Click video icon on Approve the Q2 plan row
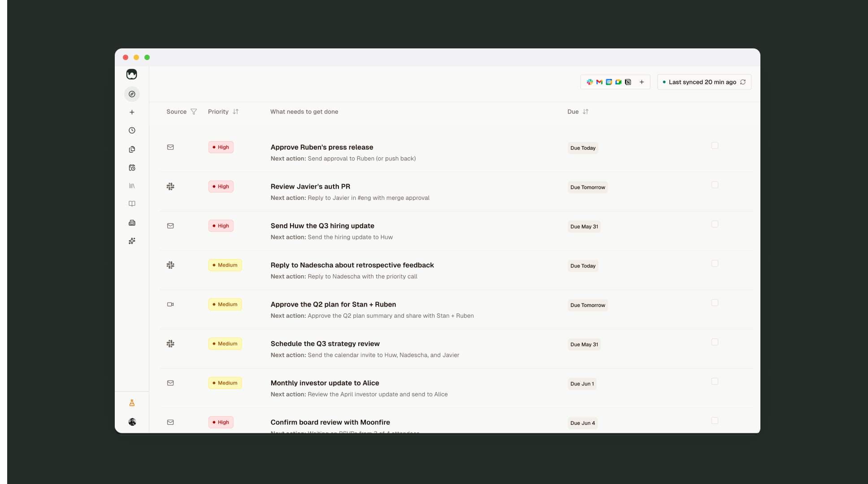The image size is (868, 484). point(170,304)
